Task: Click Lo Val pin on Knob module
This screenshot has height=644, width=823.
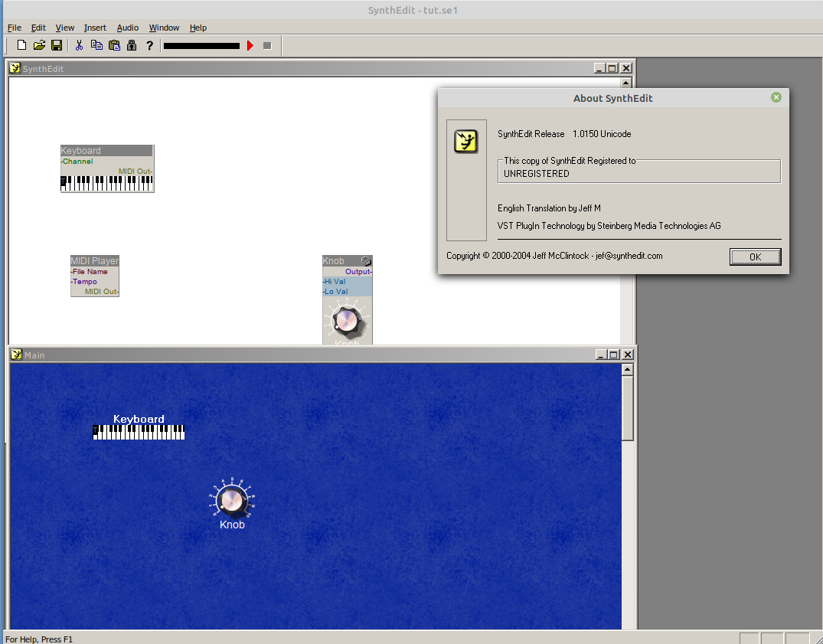Action: [335, 291]
